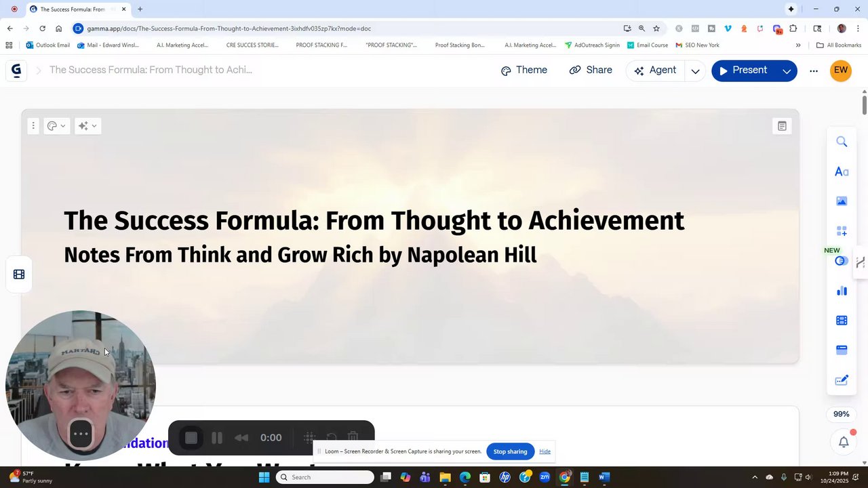Open the form and edit tool in the sidebar
Viewport: 868px width, 488px height.
pyautogui.click(x=842, y=380)
